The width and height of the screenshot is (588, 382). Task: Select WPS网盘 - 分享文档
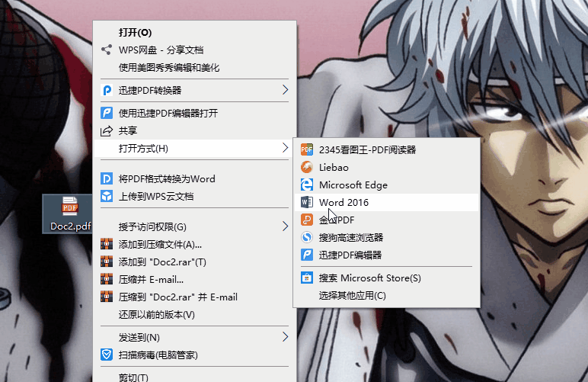coord(194,50)
